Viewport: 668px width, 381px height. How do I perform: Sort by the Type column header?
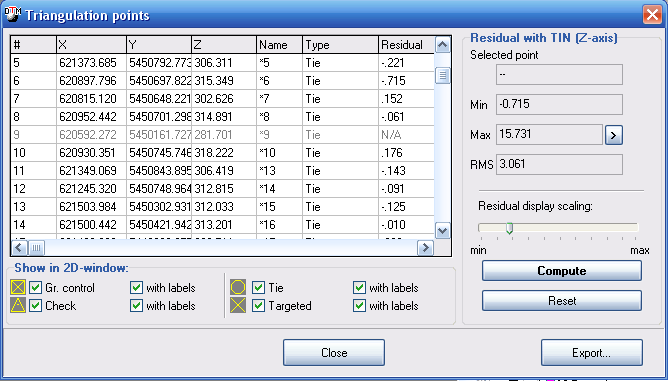[x=341, y=45]
